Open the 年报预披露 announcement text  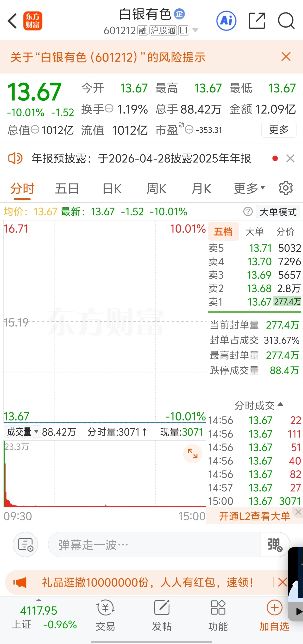[141, 158]
